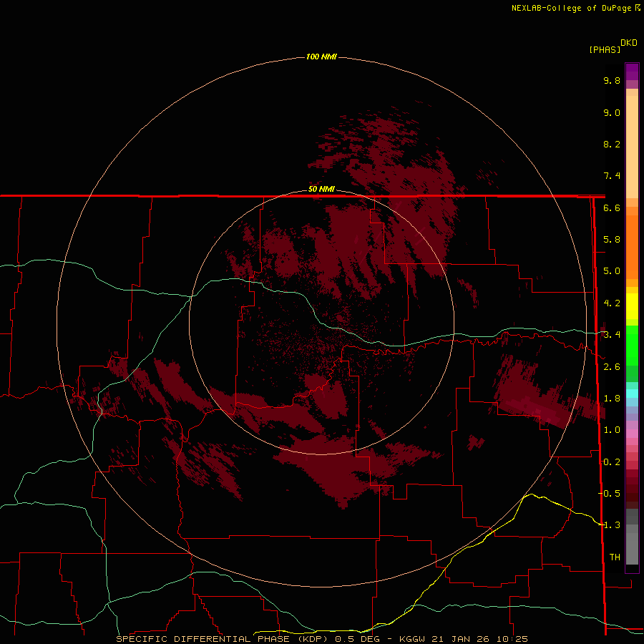Click the 10:25 time stamp
The image size is (644, 644).
(512, 639)
